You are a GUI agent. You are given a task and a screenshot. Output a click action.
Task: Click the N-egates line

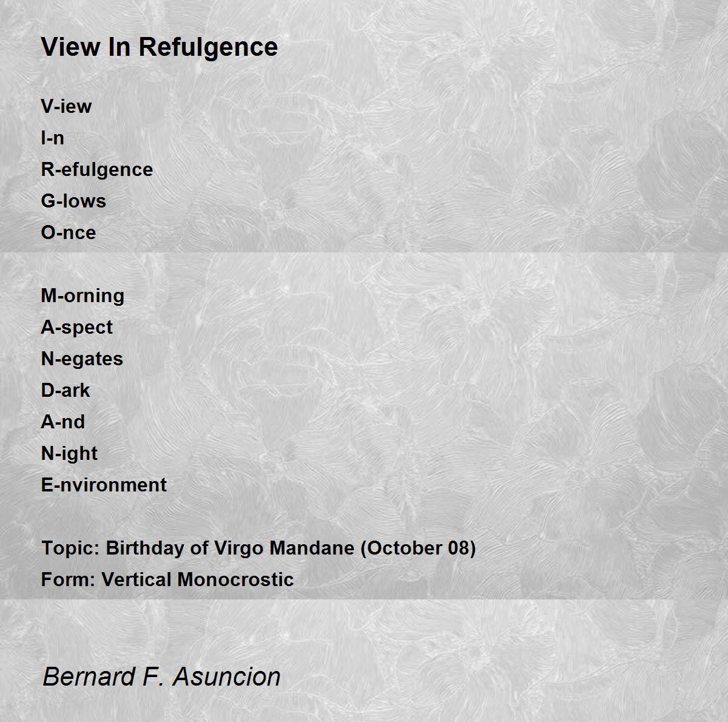82,359
